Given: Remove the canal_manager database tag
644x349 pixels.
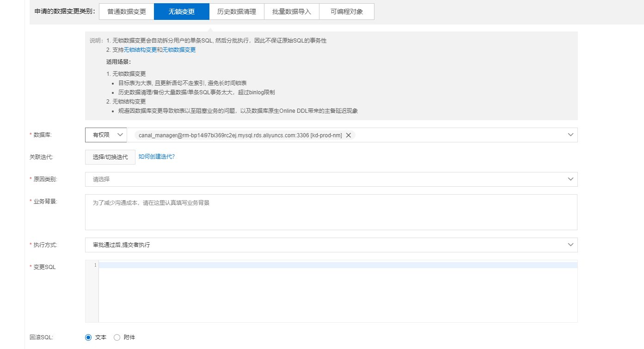Looking at the screenshot, I should 349,135.
